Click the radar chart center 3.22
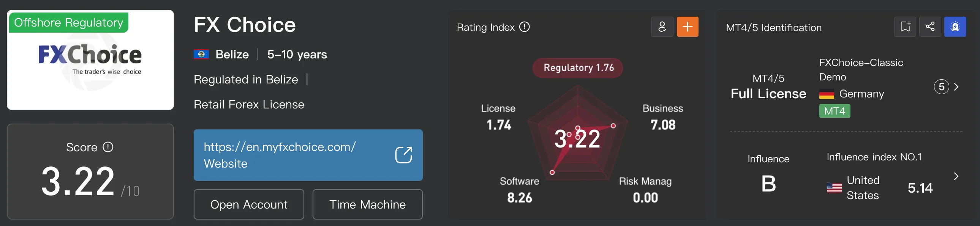The image size is (980, 226). [x=577, y=139]
